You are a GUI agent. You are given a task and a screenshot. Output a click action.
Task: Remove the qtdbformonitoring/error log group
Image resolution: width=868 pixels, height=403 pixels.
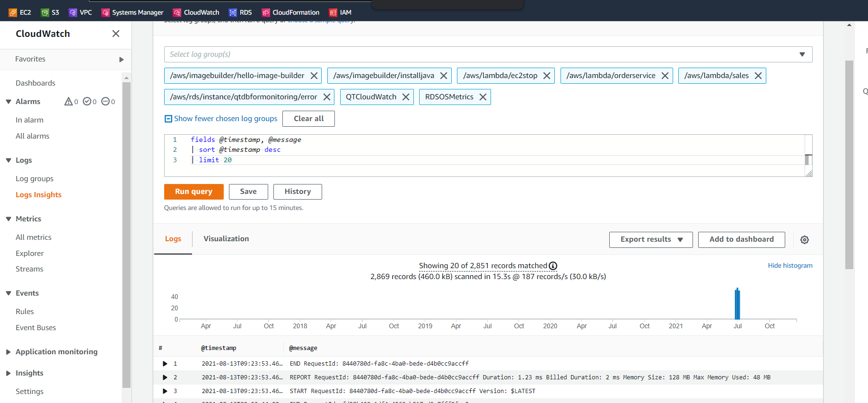327,97
